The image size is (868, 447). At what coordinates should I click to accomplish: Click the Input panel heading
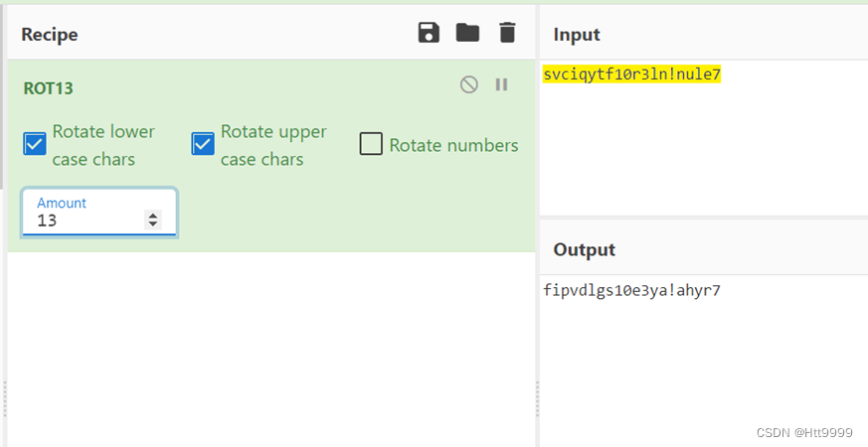[577, 35]
